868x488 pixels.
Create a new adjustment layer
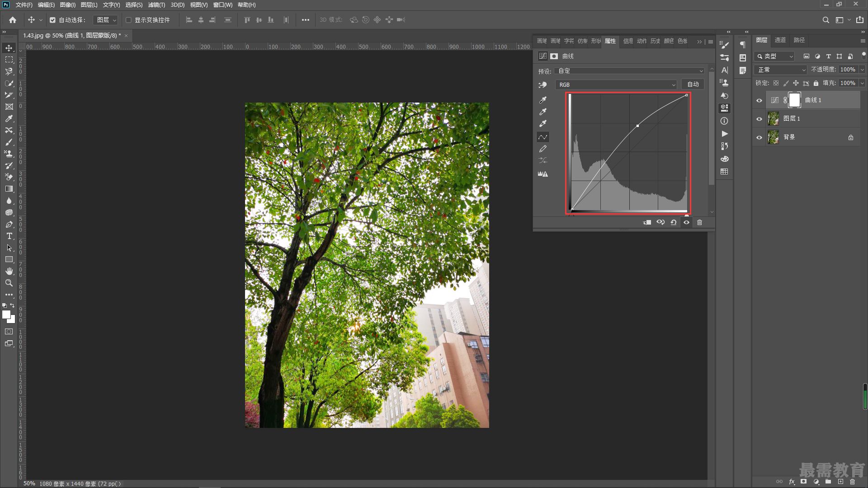coord(816,482)
